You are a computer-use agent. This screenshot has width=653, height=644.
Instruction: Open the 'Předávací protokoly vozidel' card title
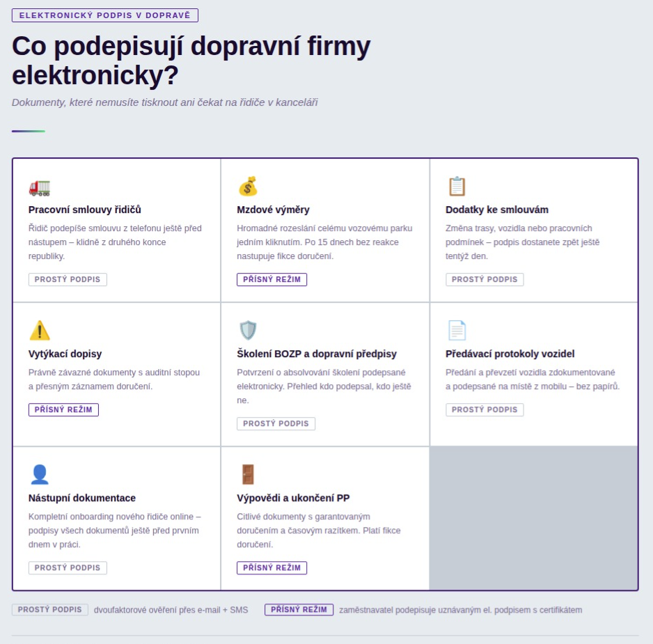pyautogui.click(x=510, y=354)
